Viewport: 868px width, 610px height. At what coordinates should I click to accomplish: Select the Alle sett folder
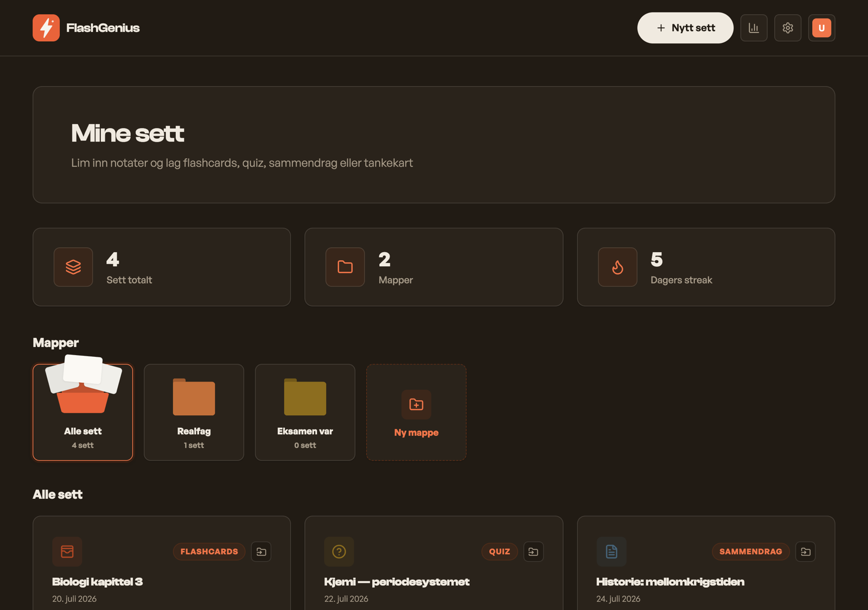click(82, 412)
